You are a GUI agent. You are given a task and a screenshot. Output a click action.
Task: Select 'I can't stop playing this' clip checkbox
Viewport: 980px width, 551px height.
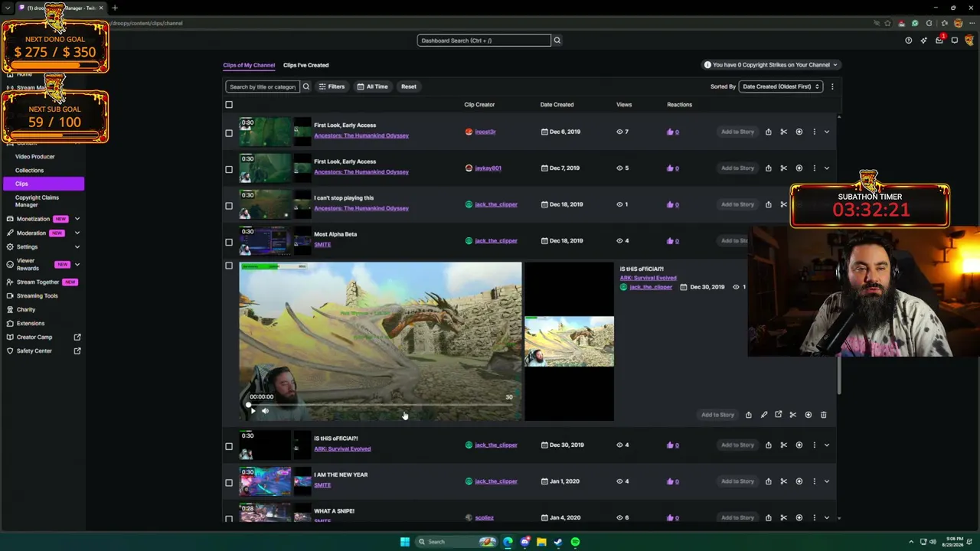coord(229,206)
